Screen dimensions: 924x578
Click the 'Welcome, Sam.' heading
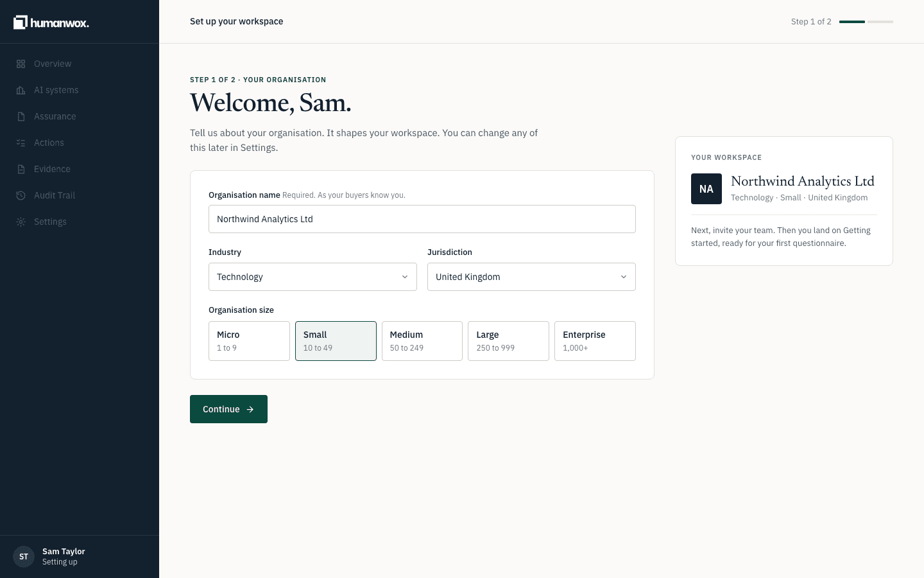[x=271, y=103]
